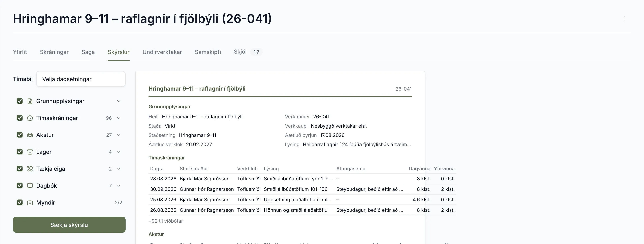Image resolution: width=644 pixels, height=244 pixels.
Task: Click the Tímaskráningar heading in the report preview
Action: tap(167, 158)
